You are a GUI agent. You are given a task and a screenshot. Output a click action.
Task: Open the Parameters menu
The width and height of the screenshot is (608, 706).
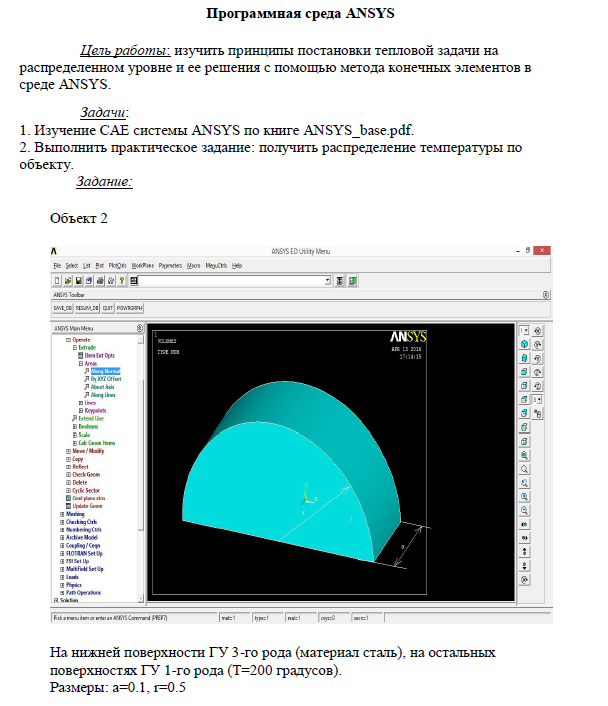(170, 266)
